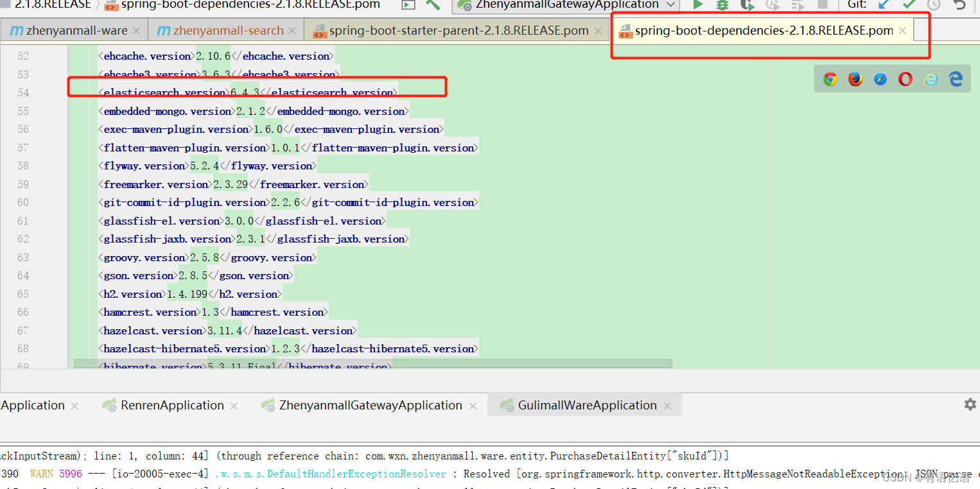The image size is (980, 489).
Task: Open pom in Internet Explorer icon
Action: (x=931, y=79)
